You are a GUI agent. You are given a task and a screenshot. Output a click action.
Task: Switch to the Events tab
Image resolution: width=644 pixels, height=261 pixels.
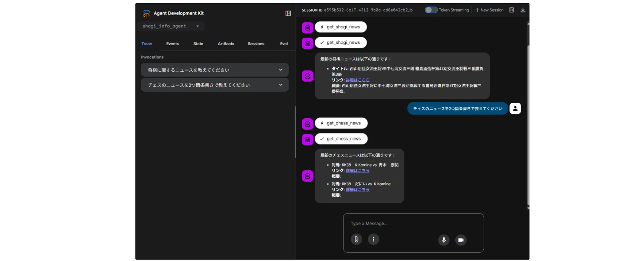[172, 44]
